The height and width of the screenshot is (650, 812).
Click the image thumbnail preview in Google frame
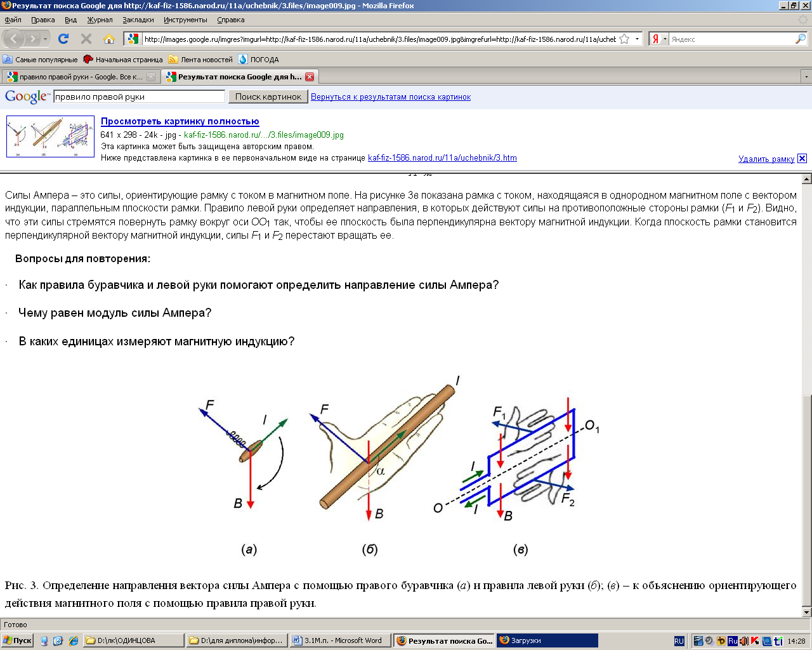50,136
